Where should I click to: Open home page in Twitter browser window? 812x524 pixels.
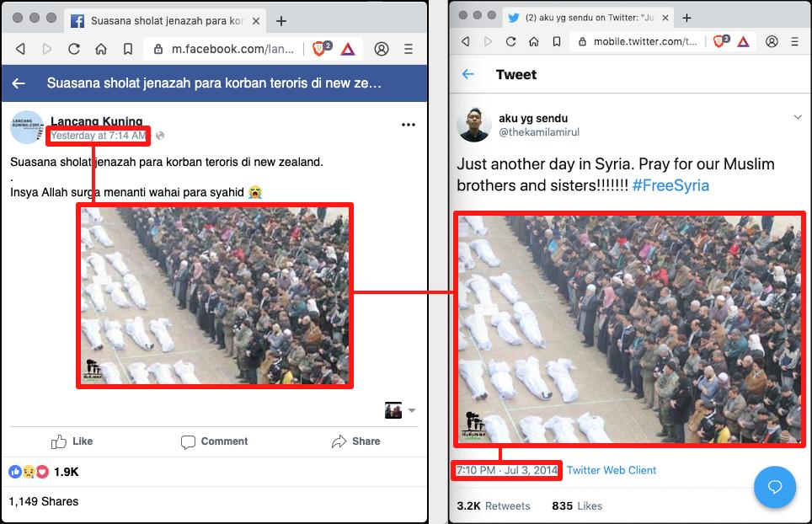(x=534, y=41)
